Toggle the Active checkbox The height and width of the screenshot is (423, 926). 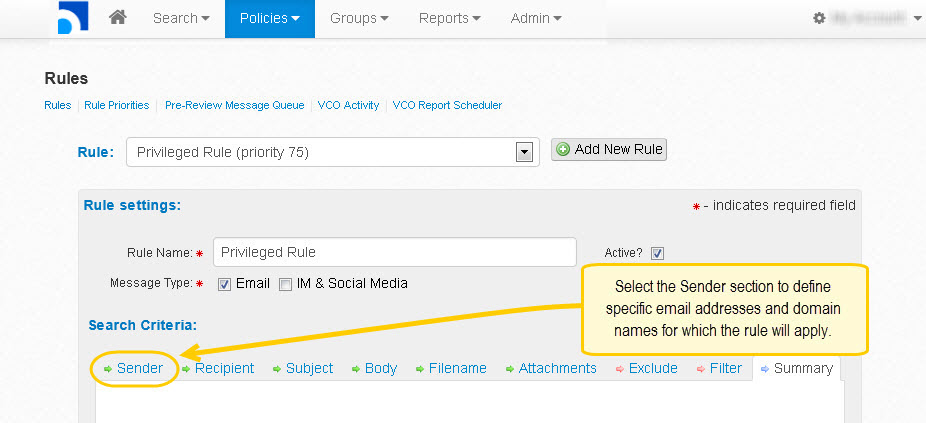[x=657, y=253]
